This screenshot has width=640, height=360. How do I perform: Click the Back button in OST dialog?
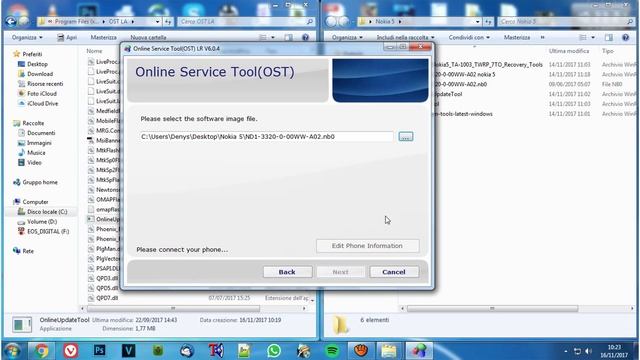287,272
